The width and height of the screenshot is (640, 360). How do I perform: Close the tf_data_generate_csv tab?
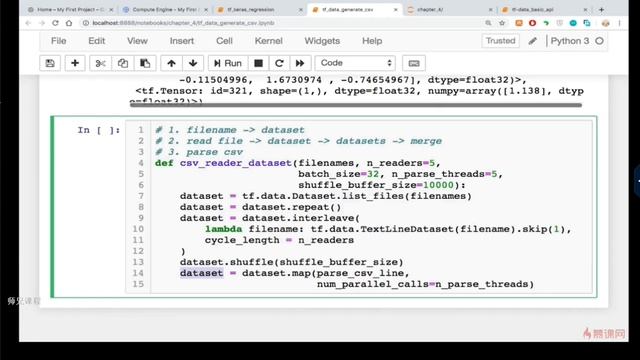pos(396,9)
